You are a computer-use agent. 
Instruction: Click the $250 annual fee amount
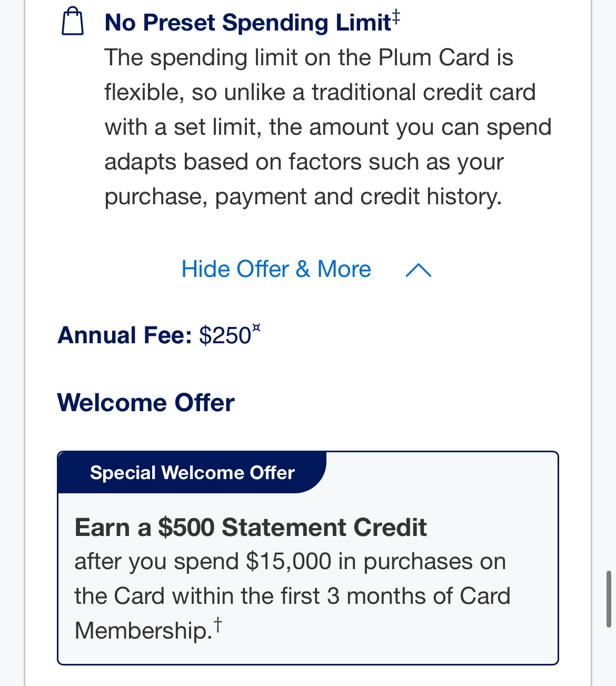tap(225, 336)
